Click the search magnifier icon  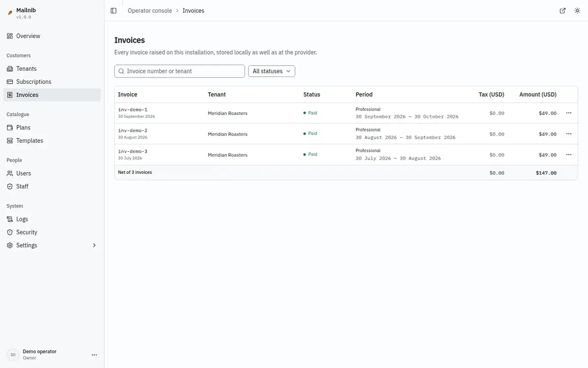point(122,71)
